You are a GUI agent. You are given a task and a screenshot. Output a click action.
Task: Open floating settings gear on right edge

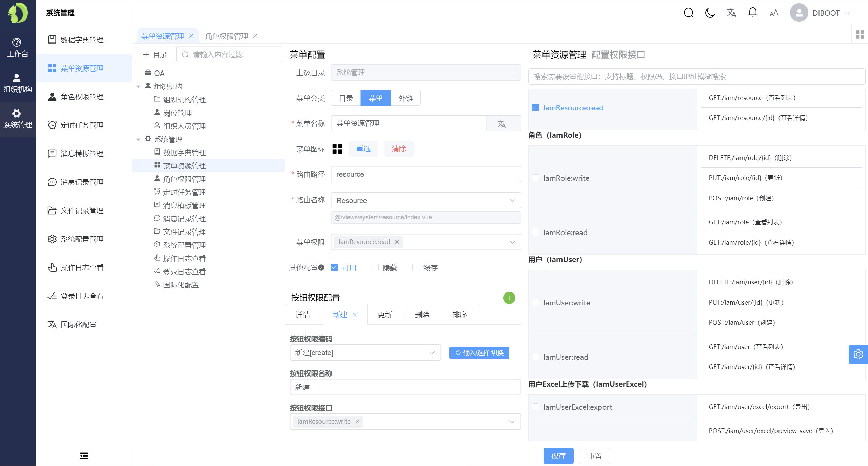(x=858, y=354)
